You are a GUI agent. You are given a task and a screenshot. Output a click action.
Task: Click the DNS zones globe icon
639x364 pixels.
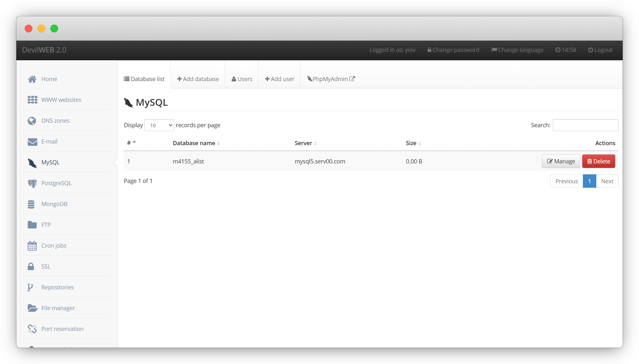(x=32, y=121)
